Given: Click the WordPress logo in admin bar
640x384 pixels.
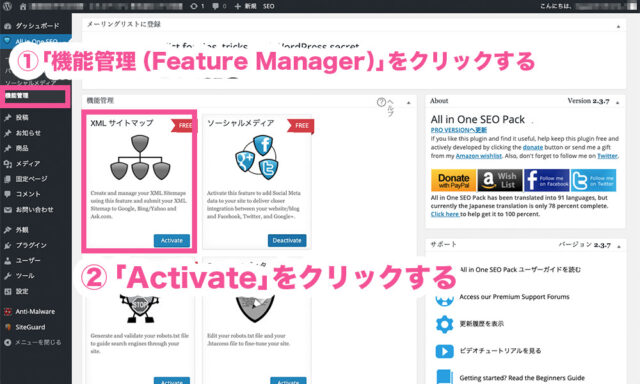Looking at the screenshot, I should point(7,6).
